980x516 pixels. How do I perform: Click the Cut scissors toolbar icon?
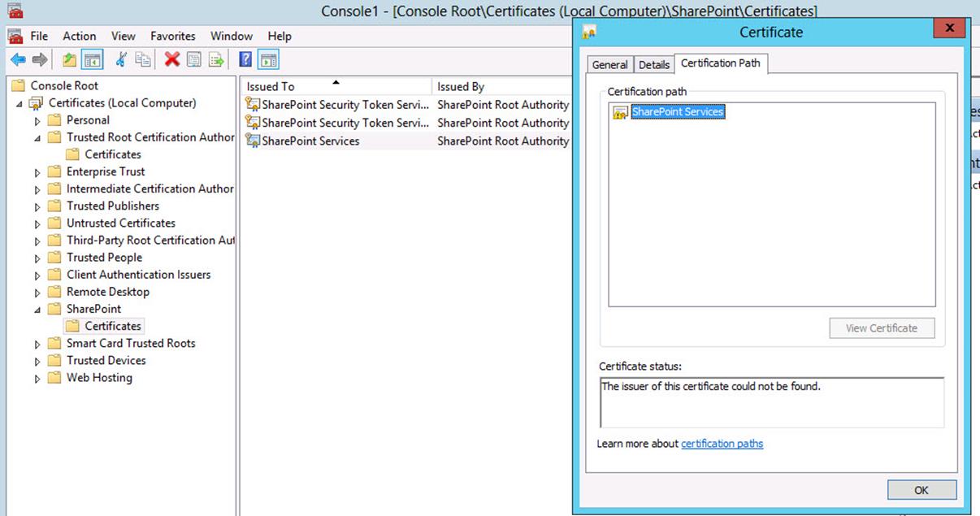click(x=121, y=59)
